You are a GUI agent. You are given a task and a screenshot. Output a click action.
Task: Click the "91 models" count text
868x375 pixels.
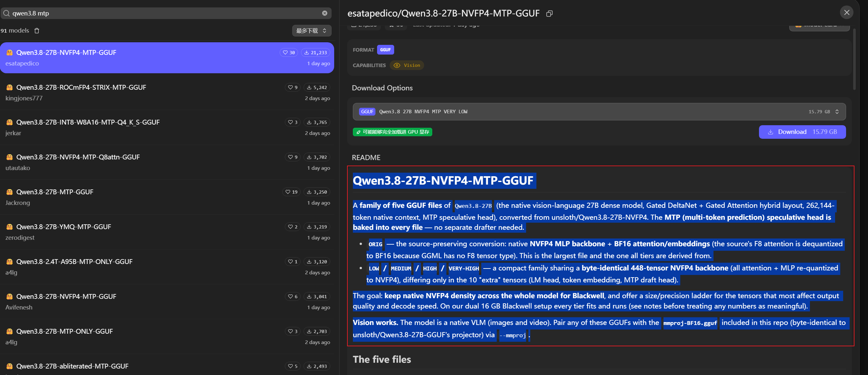[x=15, y=31]
